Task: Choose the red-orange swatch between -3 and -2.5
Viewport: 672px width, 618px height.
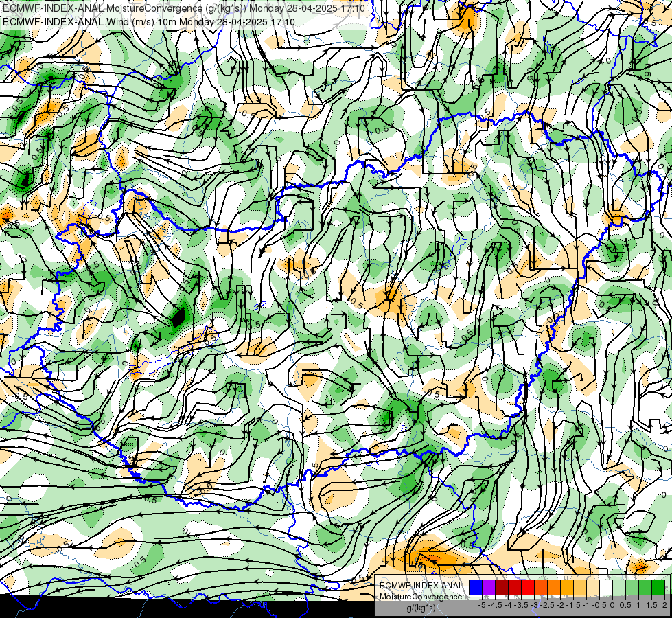Action: (x=541, y=588)
